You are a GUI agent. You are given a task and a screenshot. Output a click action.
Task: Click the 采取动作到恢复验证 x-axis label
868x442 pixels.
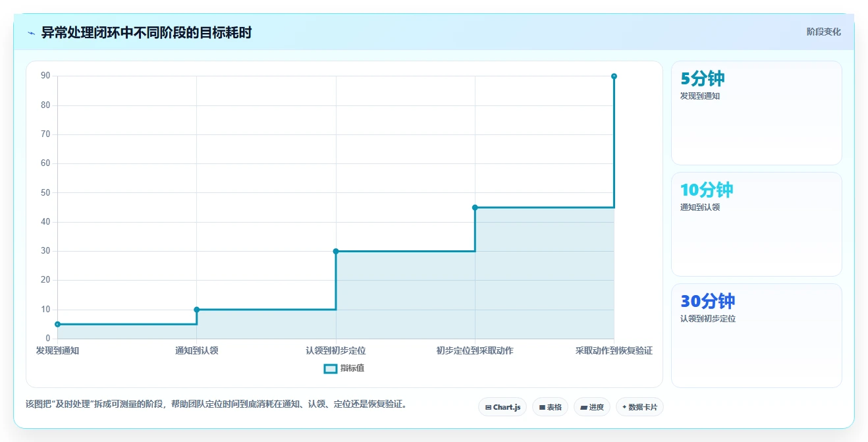(x=614, y=350)
